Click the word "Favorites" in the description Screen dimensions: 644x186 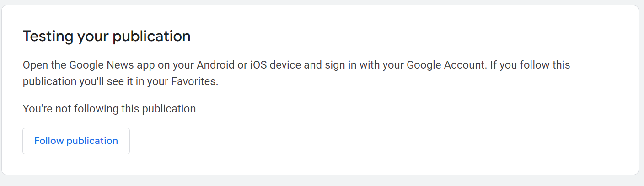194,83
